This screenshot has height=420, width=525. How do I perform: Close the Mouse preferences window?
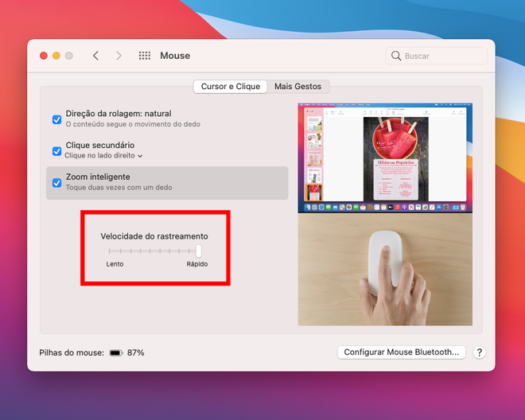coord(44,56)
